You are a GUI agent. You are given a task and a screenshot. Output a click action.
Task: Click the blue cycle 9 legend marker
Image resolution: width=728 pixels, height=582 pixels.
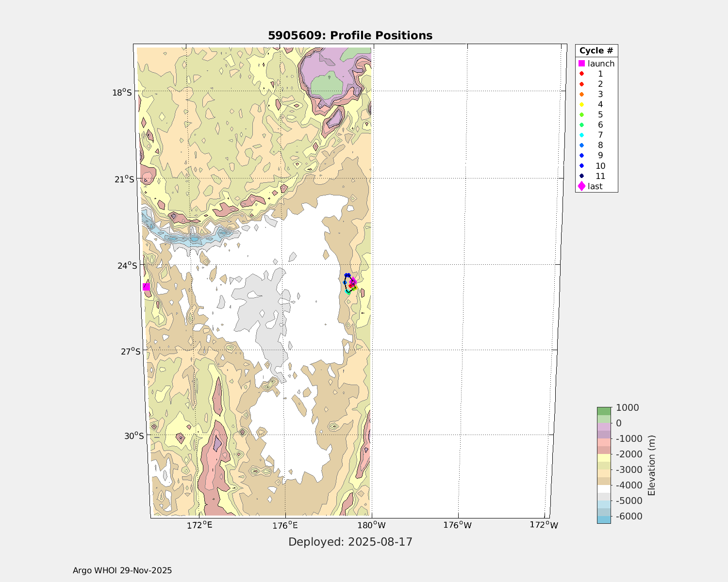pyautogui.click(x=581, y=156)
